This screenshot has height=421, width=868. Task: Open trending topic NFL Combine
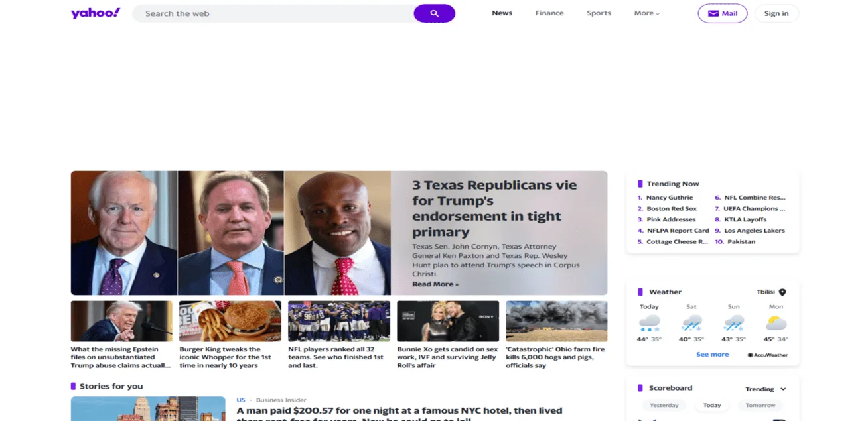[755, 198]
